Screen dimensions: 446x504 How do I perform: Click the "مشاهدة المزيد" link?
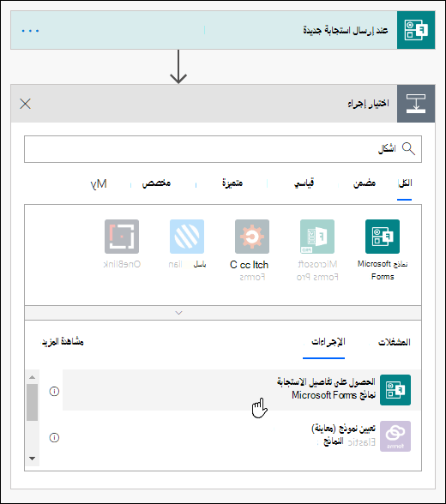point(63,342)
